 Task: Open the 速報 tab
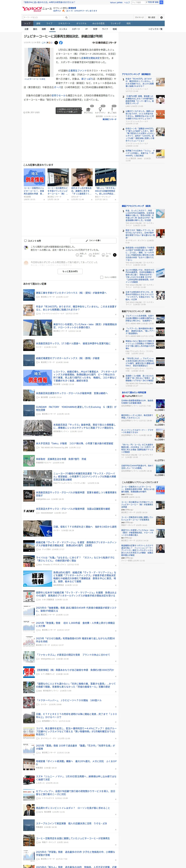[x=38, y=24]
